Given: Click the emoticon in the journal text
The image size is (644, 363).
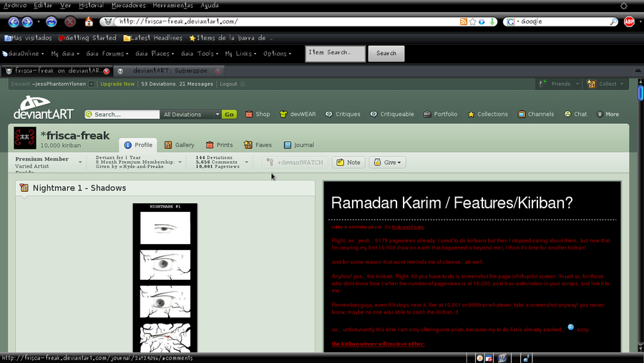Looking at the screenshot, I should [x=570, y=326].
